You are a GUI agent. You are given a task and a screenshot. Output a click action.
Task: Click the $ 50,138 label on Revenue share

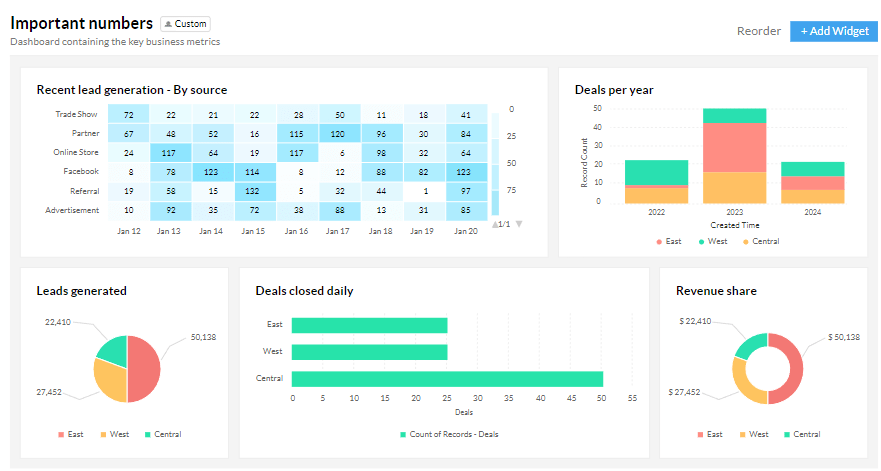tap(843, 337)
